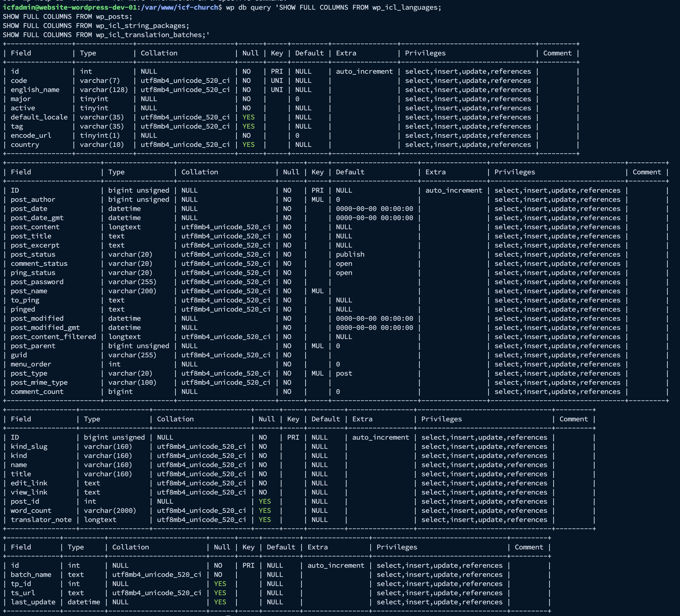Click the 'ts_url' field cell
Screen dimensions: 680x616
(23, 593)
